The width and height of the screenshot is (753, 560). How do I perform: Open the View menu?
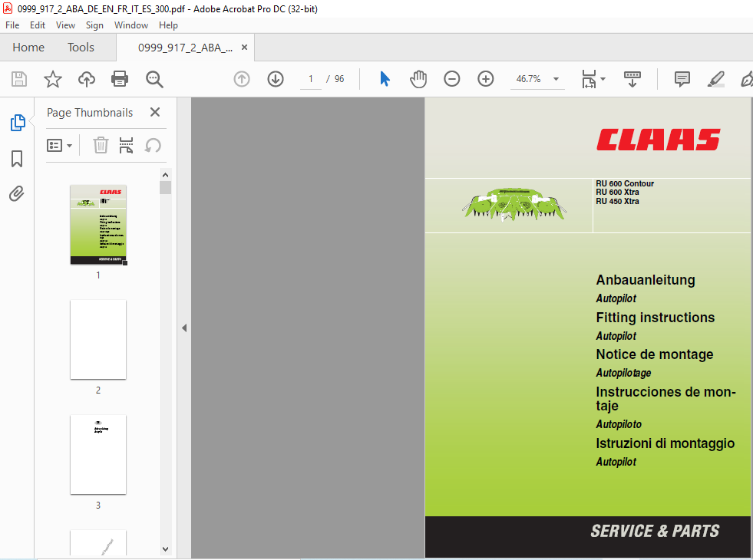pyautogui.click(x=65, y=25)
